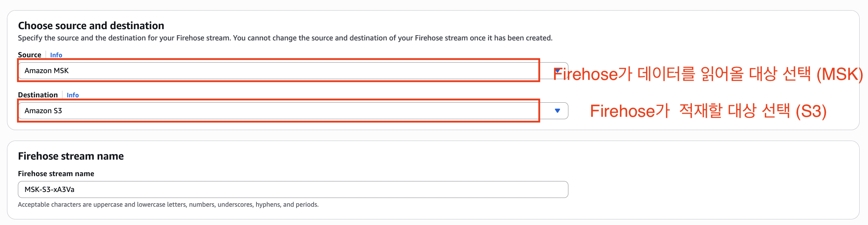Click the acceptable characters helper text
Screen dimensions: 868x225
168,205
